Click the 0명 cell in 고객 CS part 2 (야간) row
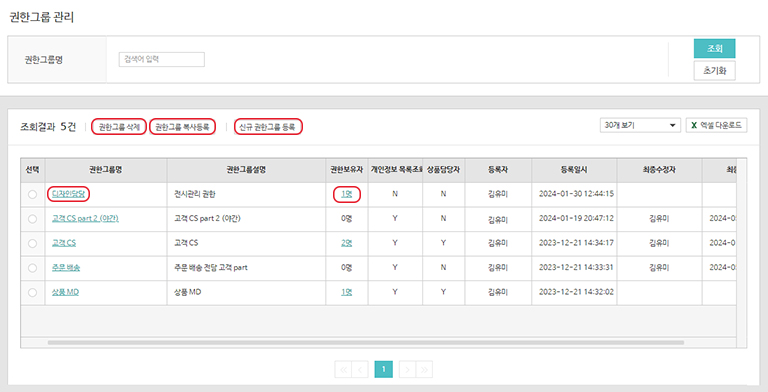 point(346,219)
